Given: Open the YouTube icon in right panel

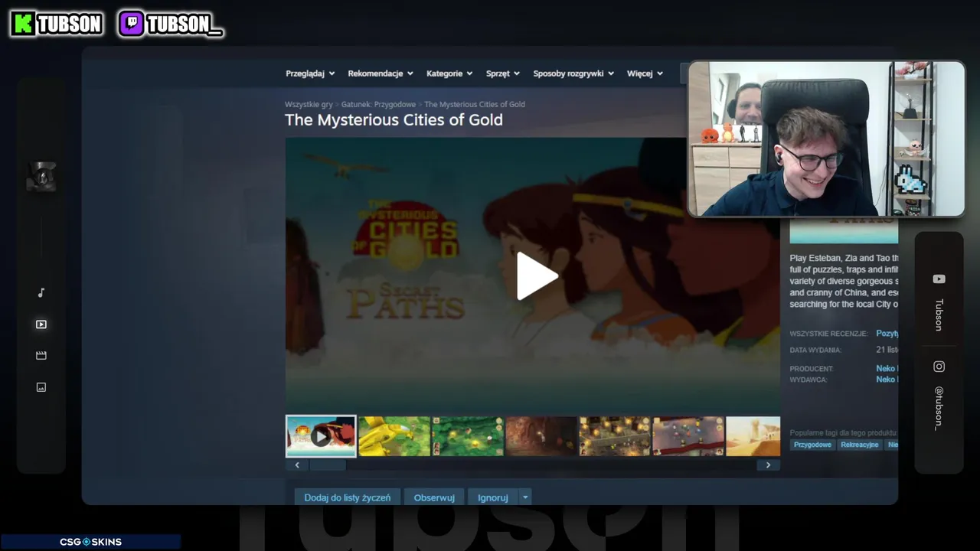Looking at the screenshot, I should pyautogui.click(x=939, y=279).
